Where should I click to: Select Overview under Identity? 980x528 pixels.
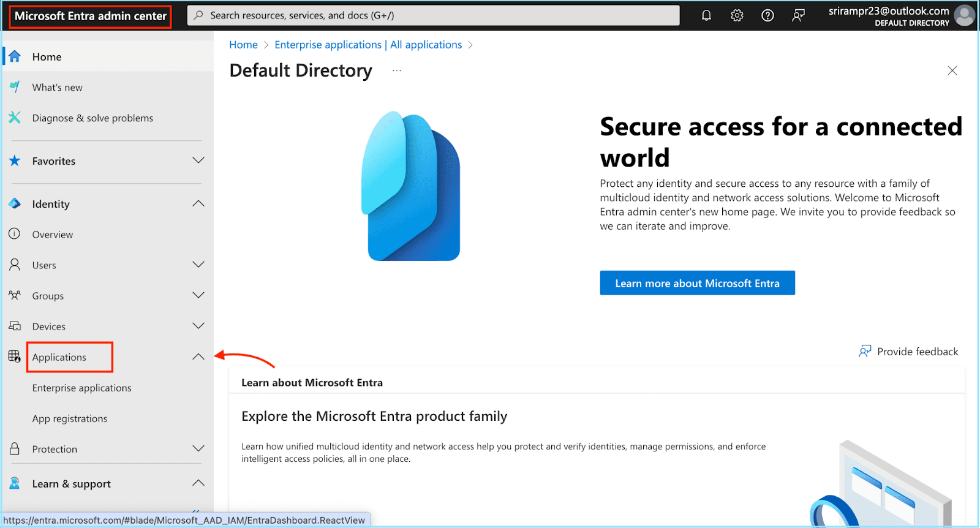tap(53, 235)
